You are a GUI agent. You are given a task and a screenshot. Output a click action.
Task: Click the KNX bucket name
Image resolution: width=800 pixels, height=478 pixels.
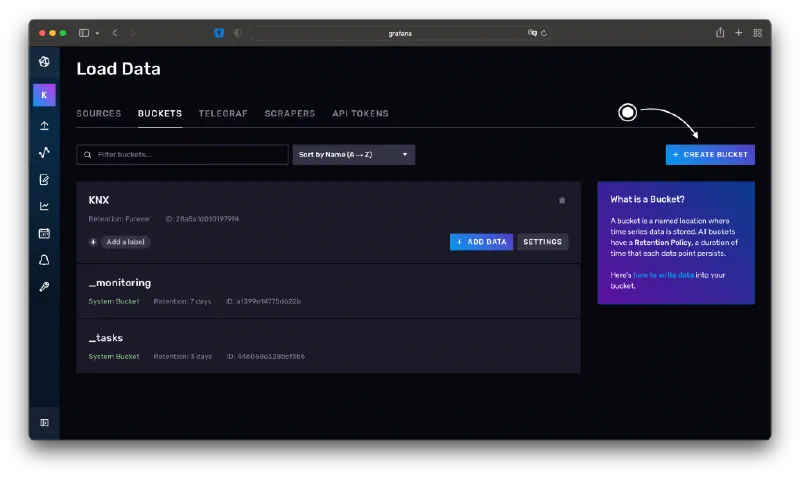[x=99, y=200]
